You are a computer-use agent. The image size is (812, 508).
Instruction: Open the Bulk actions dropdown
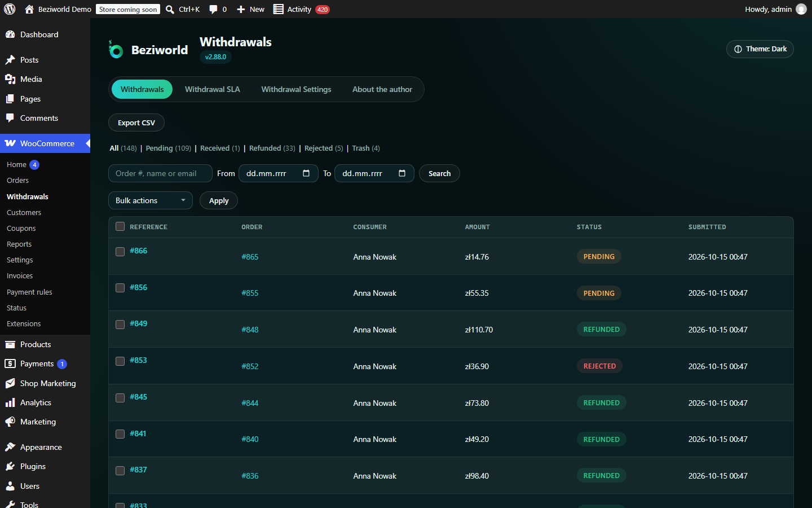point(151,200)
